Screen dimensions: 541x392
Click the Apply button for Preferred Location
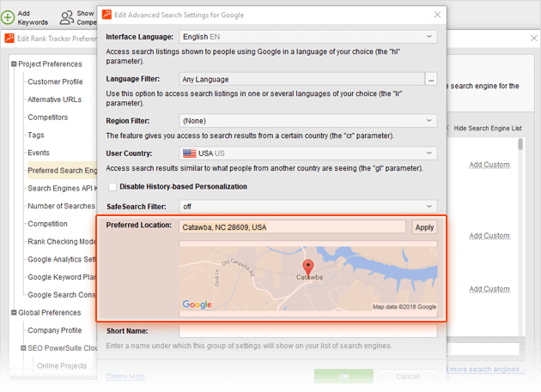(x=424, y=227)
